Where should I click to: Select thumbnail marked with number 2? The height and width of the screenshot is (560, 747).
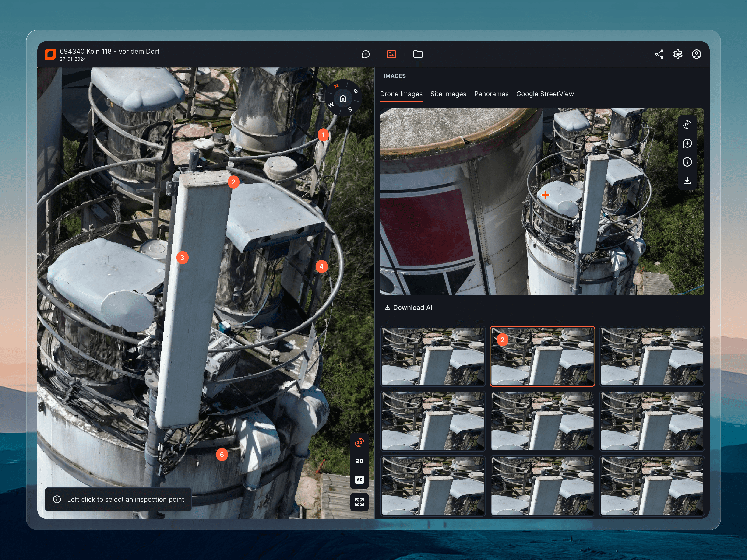coord(542,356)
